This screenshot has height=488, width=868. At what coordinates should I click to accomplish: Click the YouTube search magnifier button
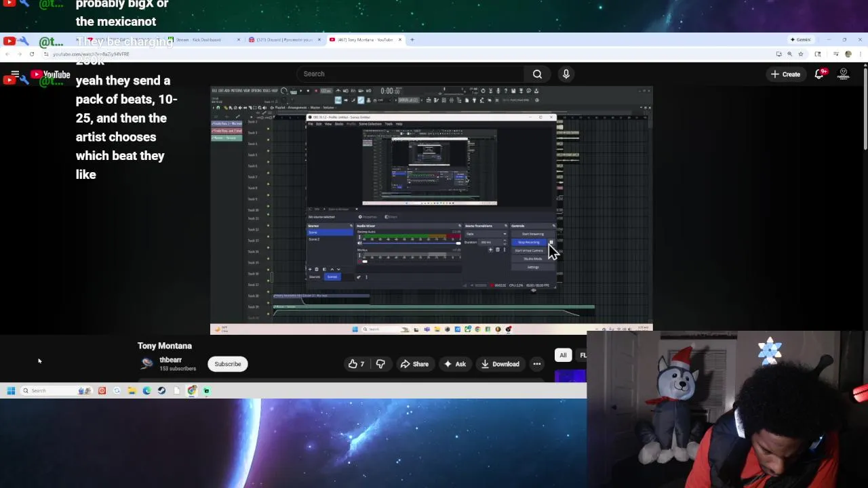click(x=537, y=74)
